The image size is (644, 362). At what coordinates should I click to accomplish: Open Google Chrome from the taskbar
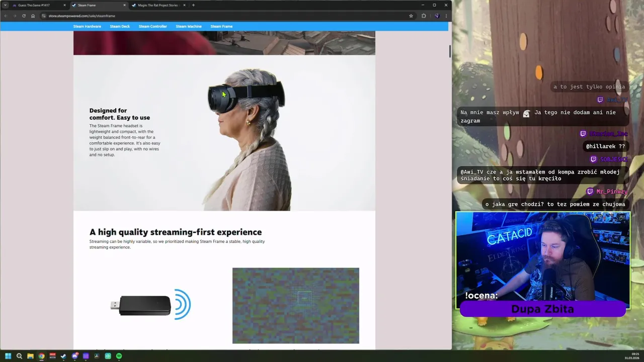pos(41,356)
